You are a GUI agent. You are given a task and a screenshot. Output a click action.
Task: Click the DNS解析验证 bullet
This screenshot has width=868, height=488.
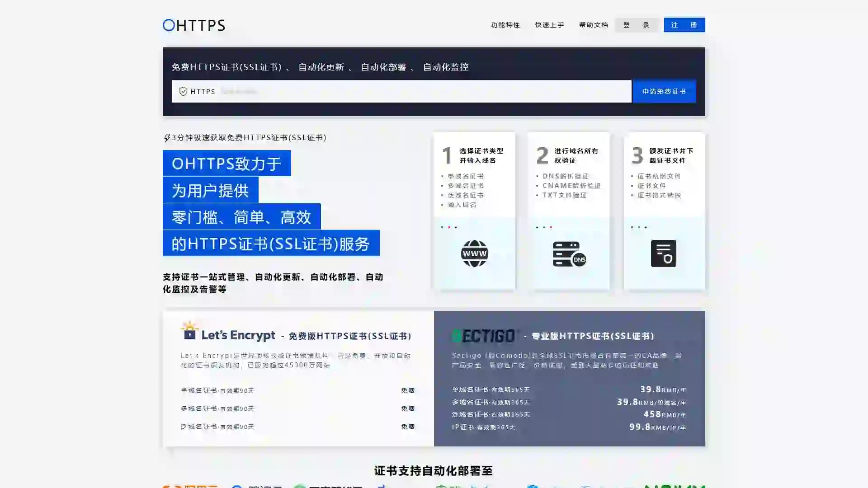pyautogui.click(x=566, y=176)
